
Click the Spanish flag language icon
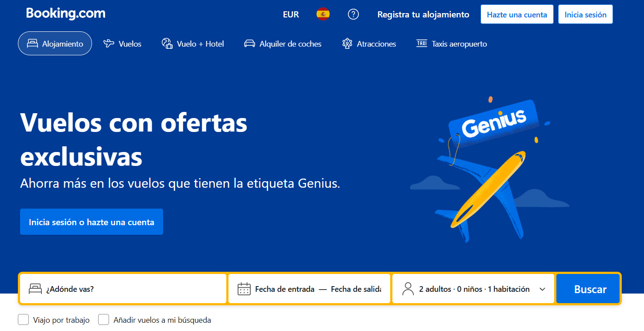[x=323, y=14]
